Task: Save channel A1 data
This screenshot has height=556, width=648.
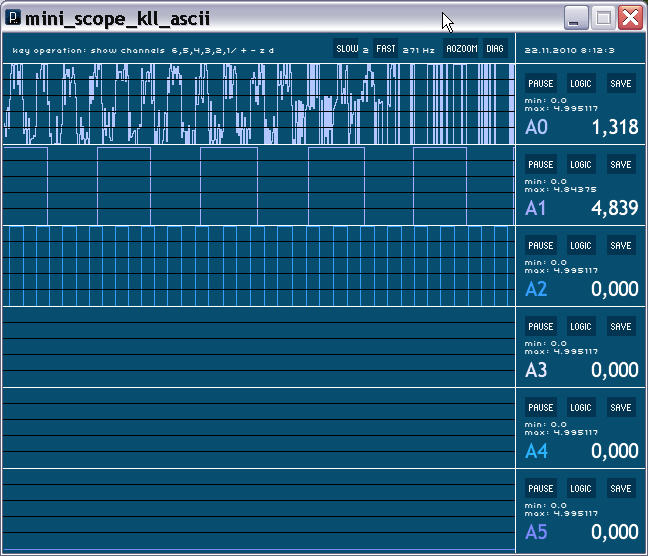Action: 621,165
